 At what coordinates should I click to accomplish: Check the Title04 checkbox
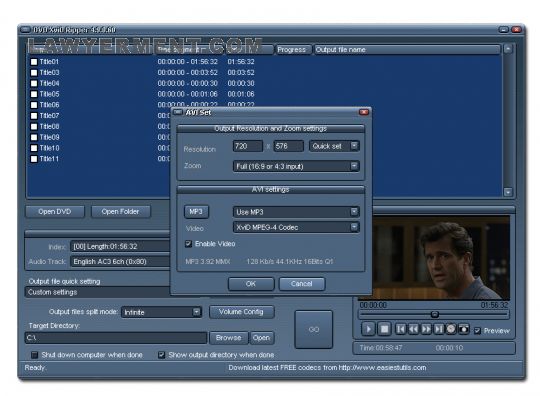tap(34, 83)
